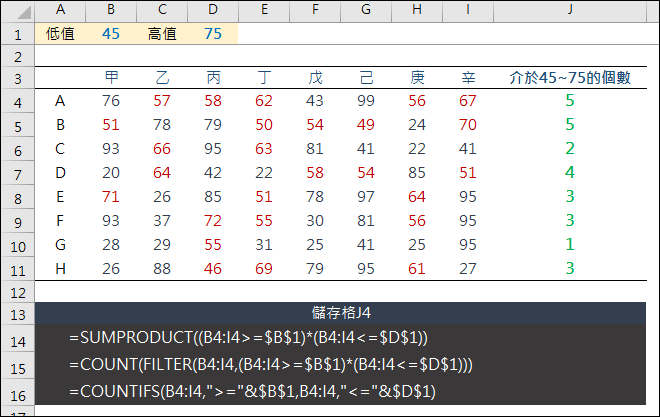The height and width of the screenshot is (417, 660).
Task: Click the value 20 in row D
Action: point(111,173)
